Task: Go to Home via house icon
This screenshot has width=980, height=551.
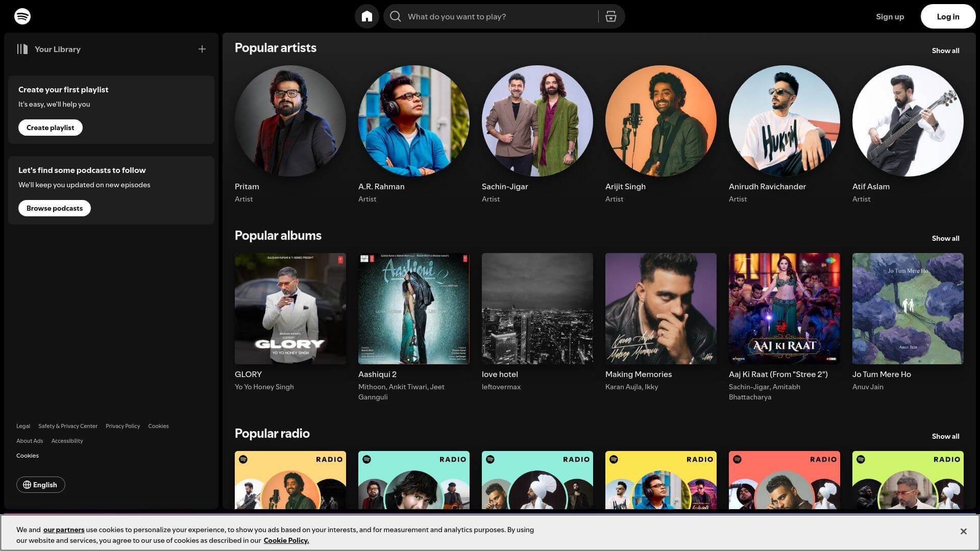Action: click(367, 16)
